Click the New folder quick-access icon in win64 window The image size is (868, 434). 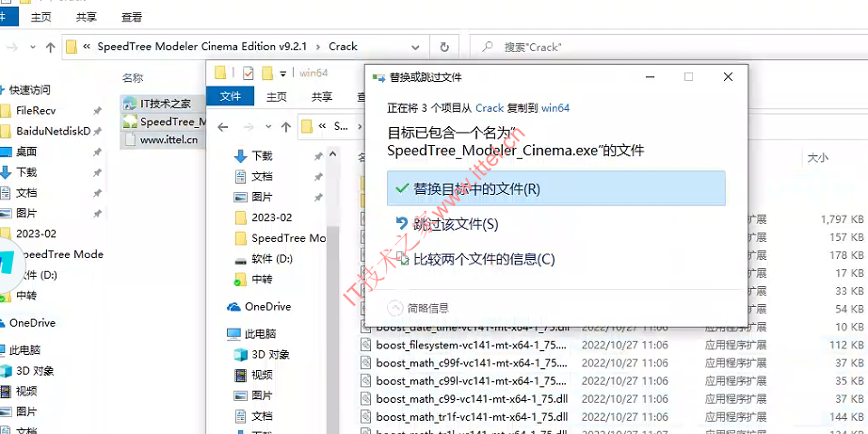[267, 73]
